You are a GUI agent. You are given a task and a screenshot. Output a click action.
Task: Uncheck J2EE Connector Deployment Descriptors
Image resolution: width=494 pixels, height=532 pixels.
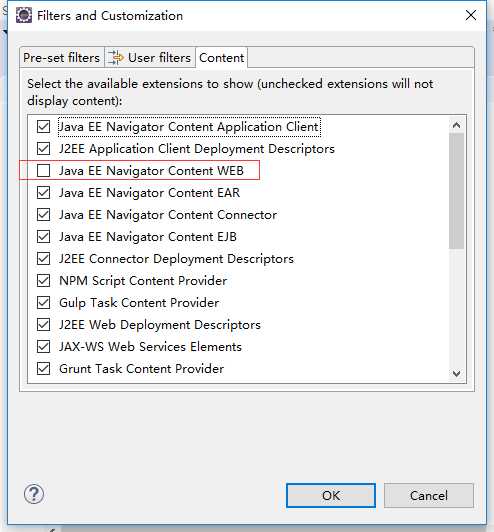click(43, 259)
